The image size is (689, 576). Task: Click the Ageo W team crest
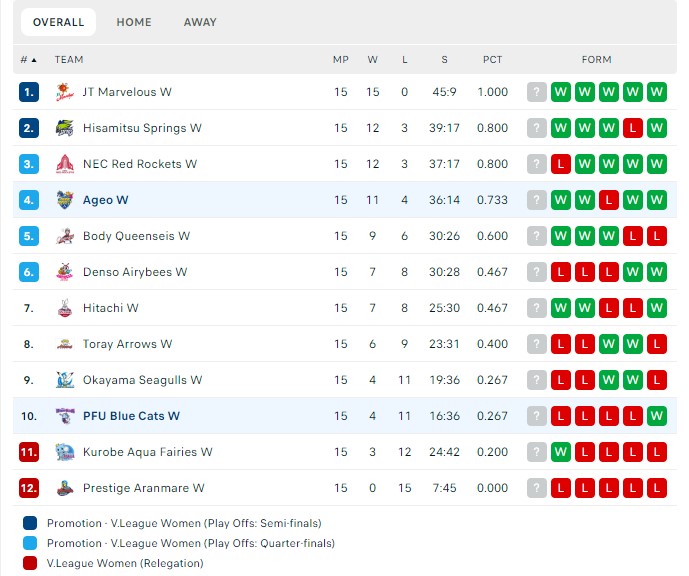pos(65,200)
